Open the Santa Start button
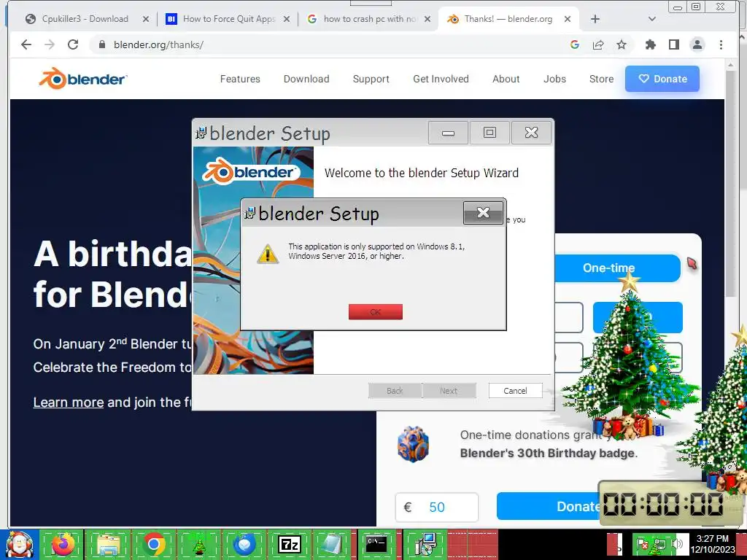 click(19, 544)
